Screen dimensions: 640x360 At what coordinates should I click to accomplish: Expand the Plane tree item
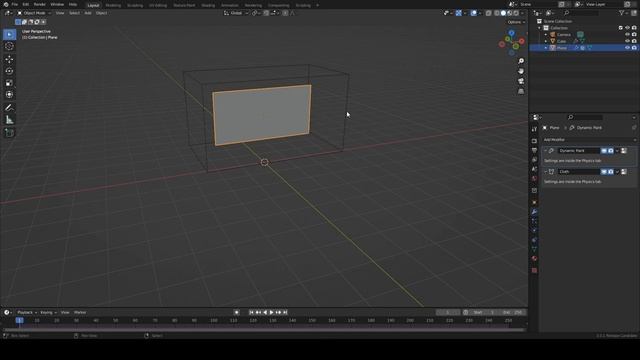click(546, 48)
